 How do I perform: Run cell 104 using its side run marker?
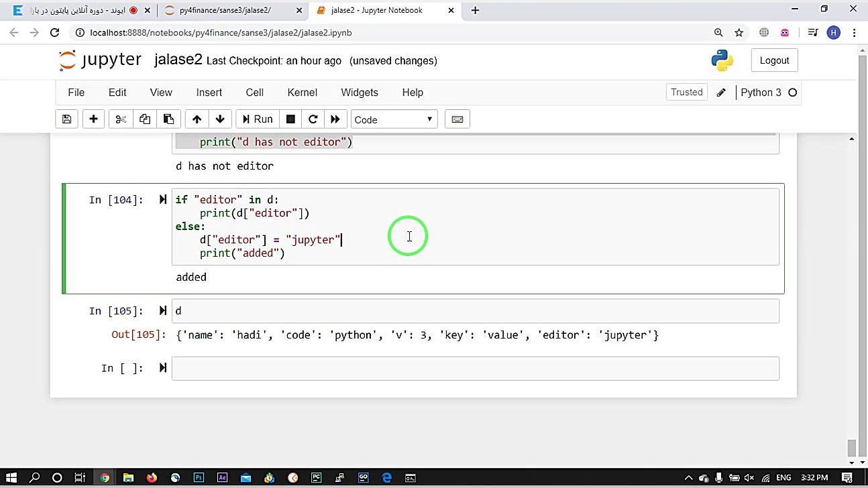click(x=162, y=200)
